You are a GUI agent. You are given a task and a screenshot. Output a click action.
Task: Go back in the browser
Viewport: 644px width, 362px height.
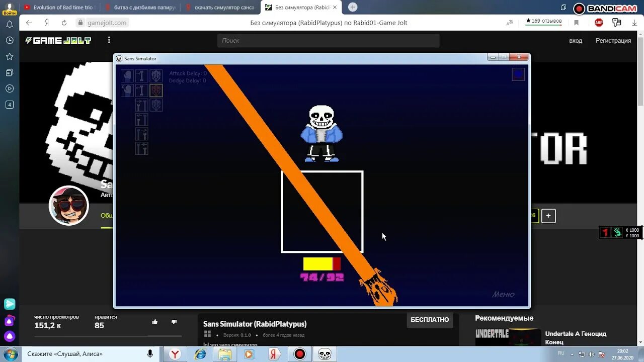(29, 23)
